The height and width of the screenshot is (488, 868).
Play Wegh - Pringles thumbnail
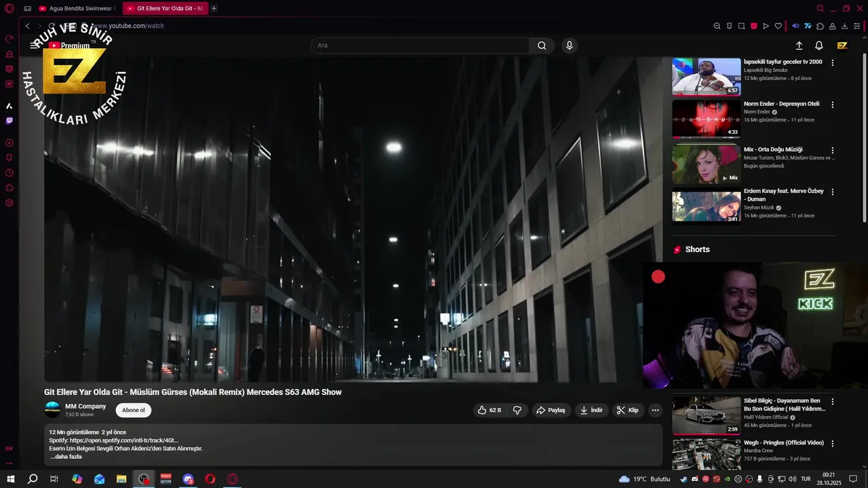(x=707, y=454)
